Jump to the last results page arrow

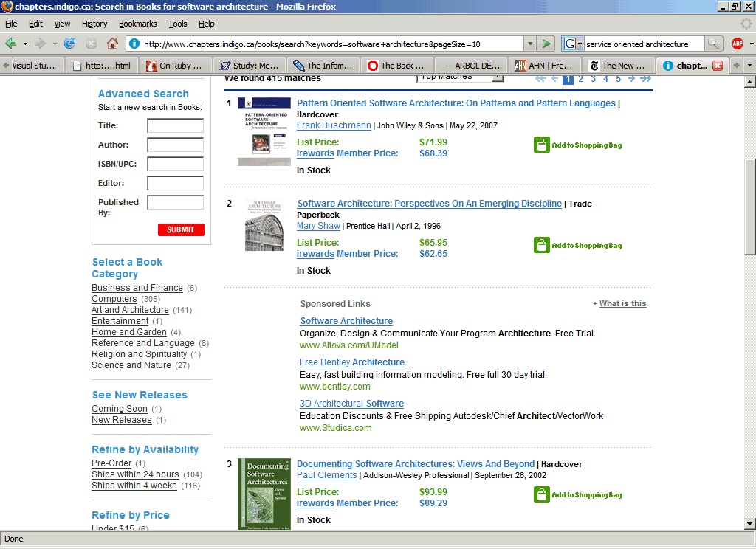coord(645,78)
